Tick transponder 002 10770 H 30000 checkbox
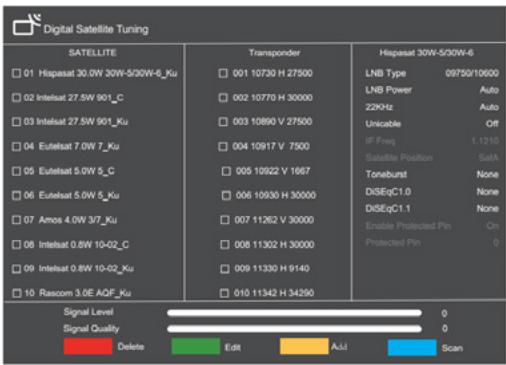This screenshot has height=365, width=506. click(x=223, y=98)
